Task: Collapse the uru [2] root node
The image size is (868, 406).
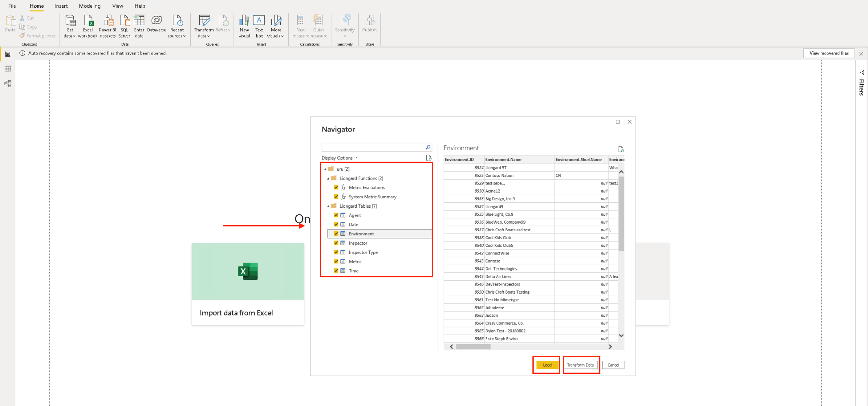Action: [325, 169]
